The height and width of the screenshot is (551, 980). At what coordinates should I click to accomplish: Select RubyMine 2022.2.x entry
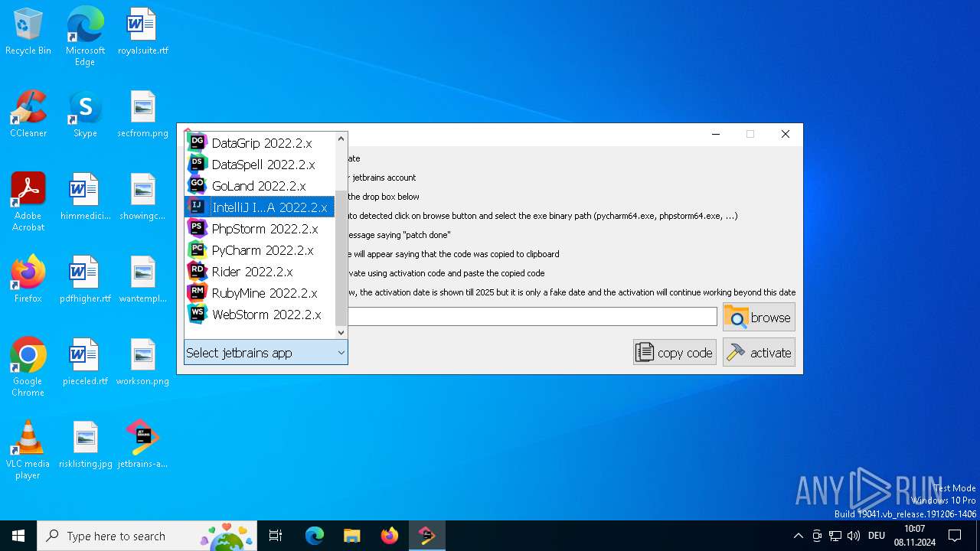(x=260, y=293)
